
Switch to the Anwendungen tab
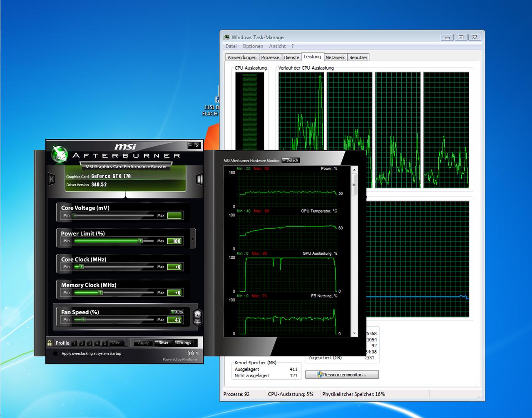point(242,58)
